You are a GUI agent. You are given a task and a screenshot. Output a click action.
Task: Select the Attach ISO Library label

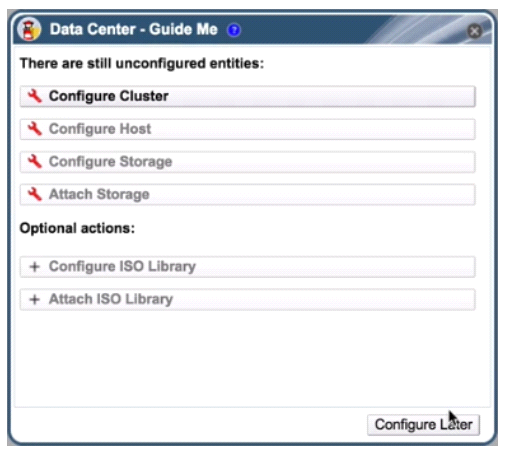point(111,299)
